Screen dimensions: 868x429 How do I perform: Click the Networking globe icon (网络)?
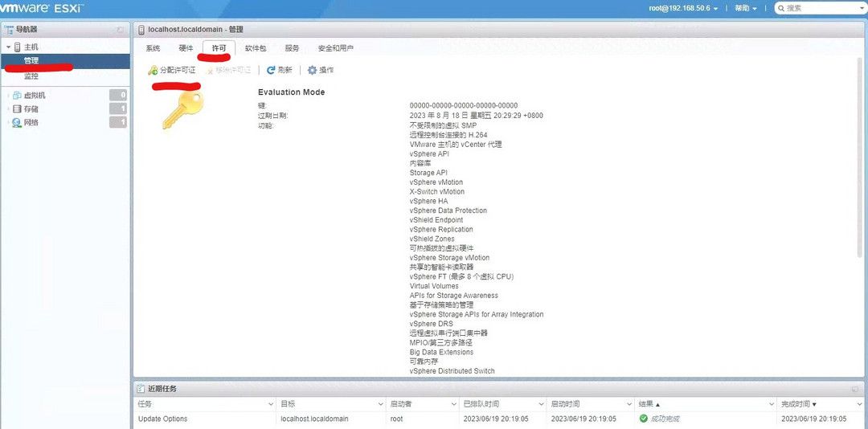click(17, 122)
